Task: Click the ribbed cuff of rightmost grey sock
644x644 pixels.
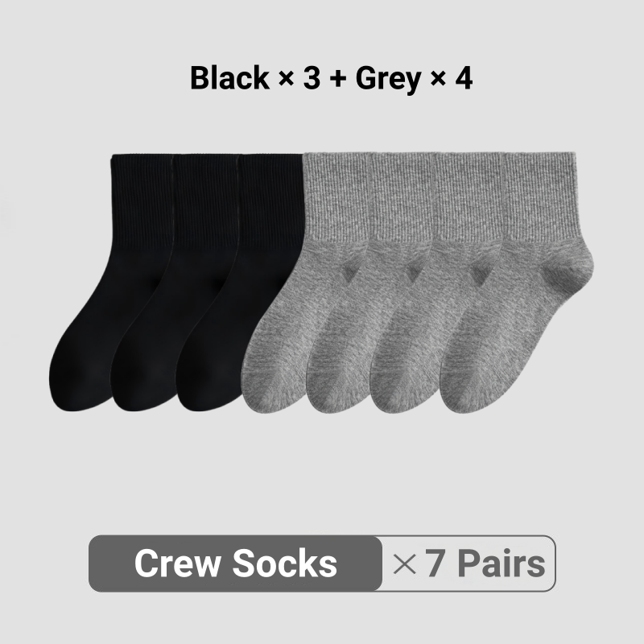Action: pyautogui.click(x=539, y=196)
